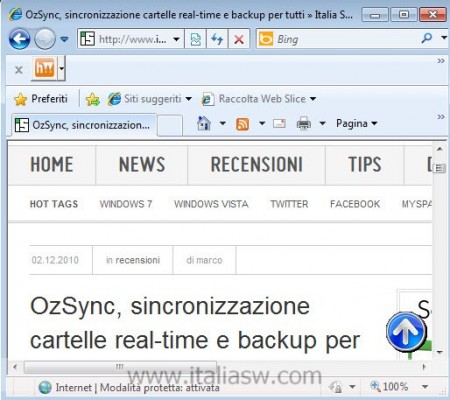450x400 pixels.
Task: Click the site favicon in address bar
Action: pos(87,39)
